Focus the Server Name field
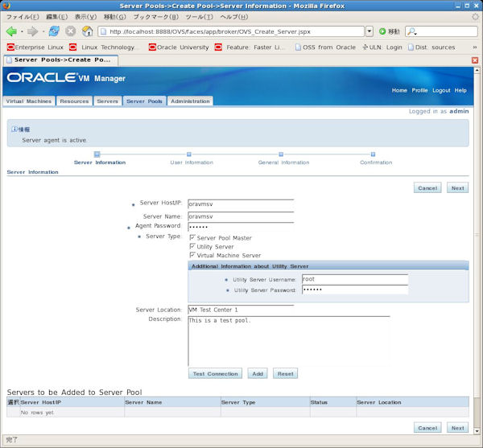This screenshot has height=448, width=483. (241, 216)
